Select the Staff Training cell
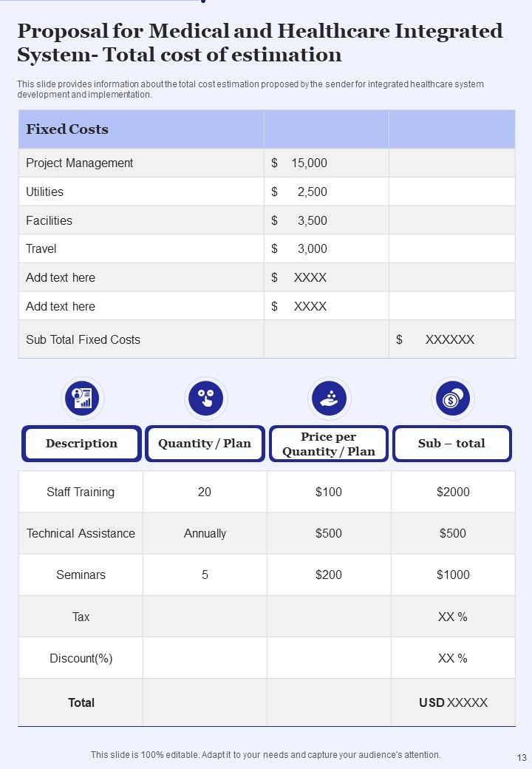Image resolution: width=532 pixels, height=769 pixels. tap(81, 492)
